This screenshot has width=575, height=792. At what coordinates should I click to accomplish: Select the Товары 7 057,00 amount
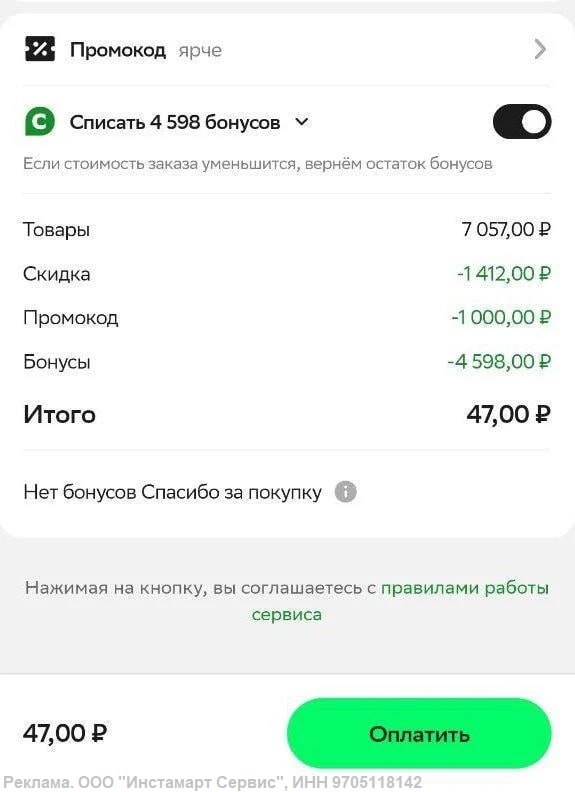pyautogui.click(x=506, y=229)
